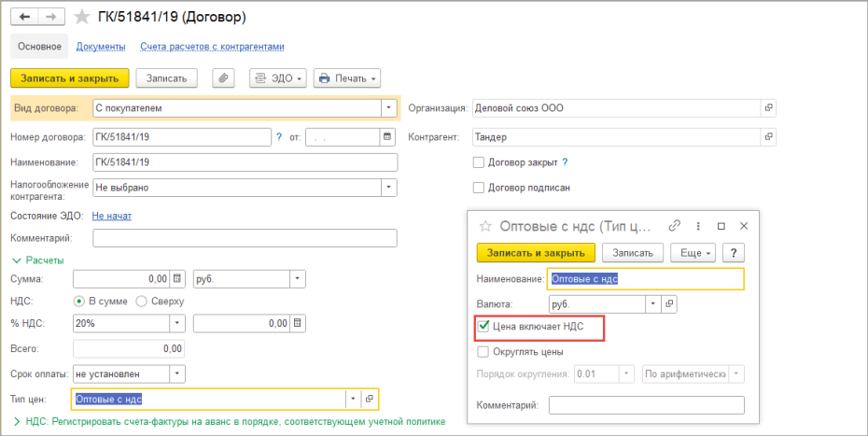Viewport: 868px width, 436px height.
Task: Favorite the Оптовые с ндс price type star
Action: click(x=485, y=226)
